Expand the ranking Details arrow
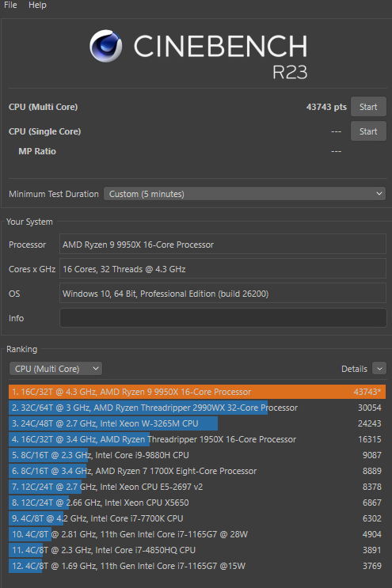Image resolution: width=392 pixels, height=588 pixels. tap(379, 369)
